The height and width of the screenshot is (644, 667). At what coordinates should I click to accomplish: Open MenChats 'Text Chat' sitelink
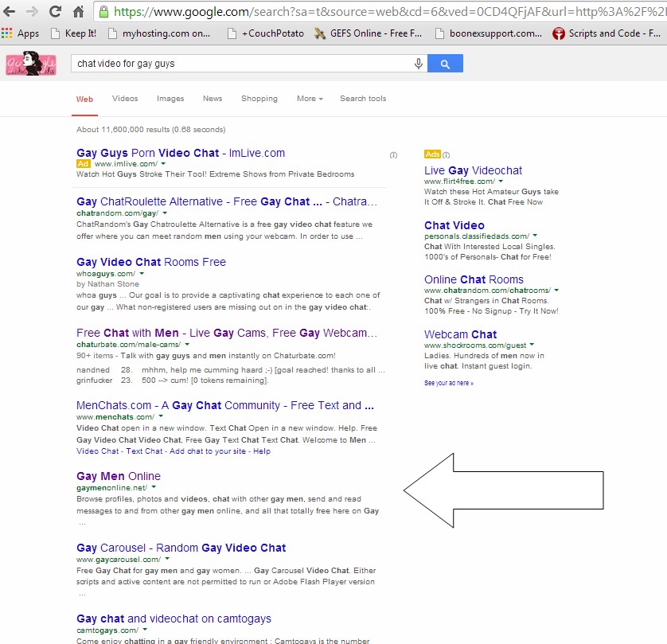coord(144,451)
